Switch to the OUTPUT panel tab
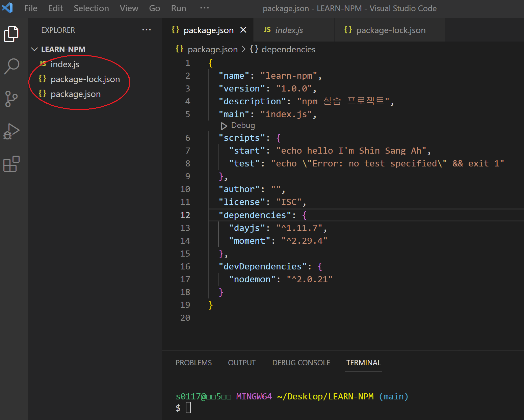Image resolution: width=524 pixels, height=420 pixels. (242, 363)
